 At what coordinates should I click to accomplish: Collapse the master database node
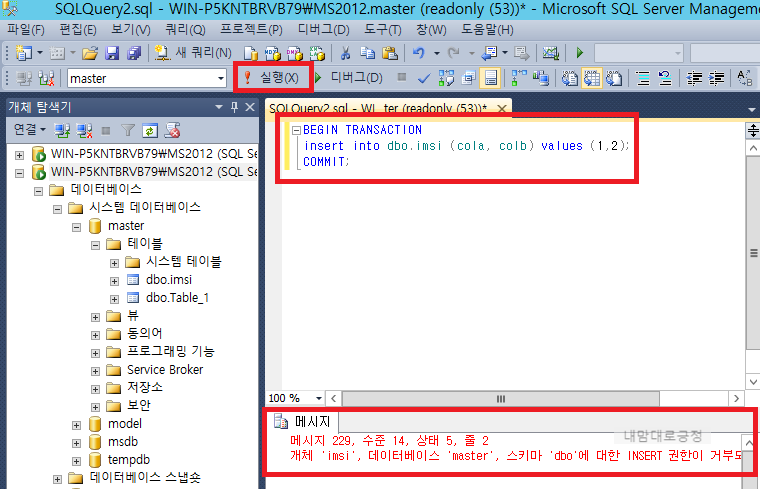click(x=77, y=227)
